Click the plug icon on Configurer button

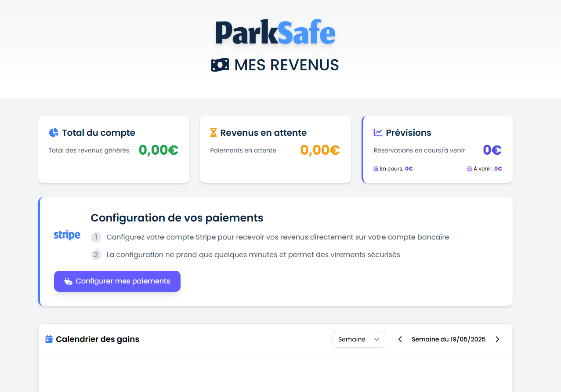point(68,281)
